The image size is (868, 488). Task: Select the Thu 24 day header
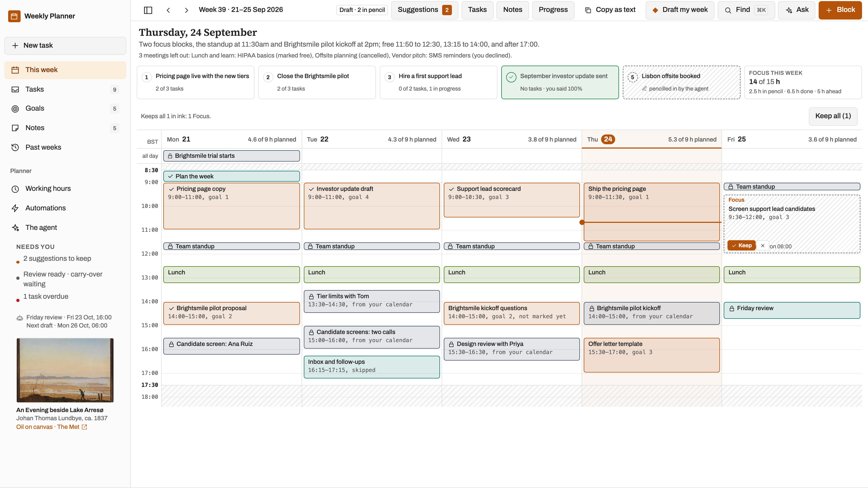point(652,139)
